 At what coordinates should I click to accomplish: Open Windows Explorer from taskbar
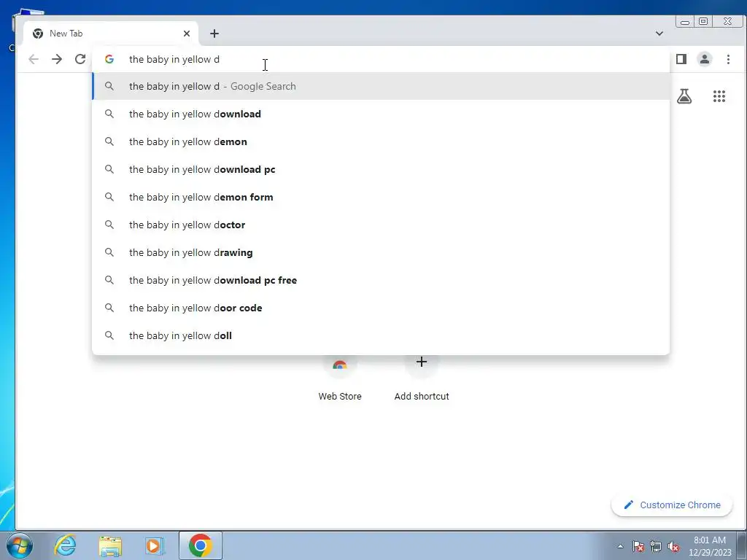point(110,545)
